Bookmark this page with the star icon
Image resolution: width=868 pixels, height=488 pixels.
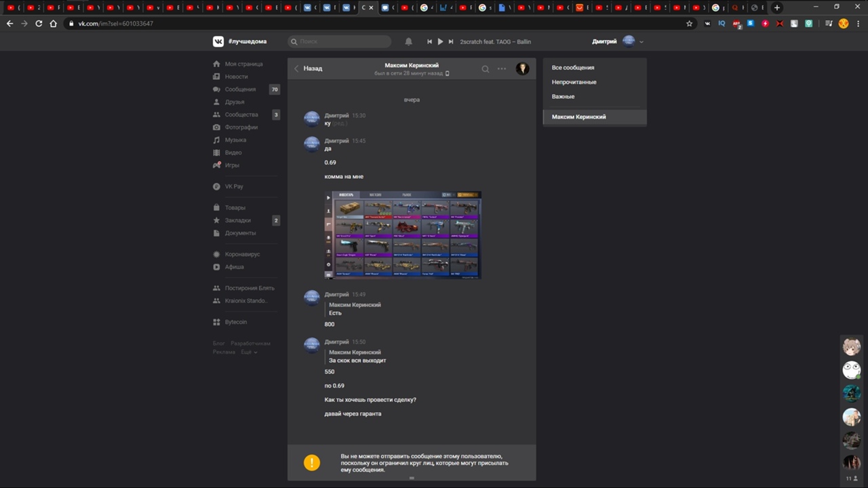tap(690, 24)
